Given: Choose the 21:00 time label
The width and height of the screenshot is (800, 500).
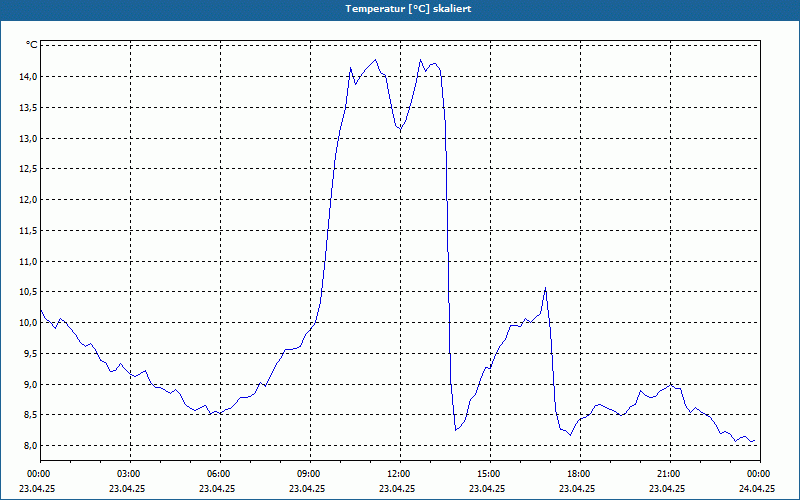Looking at the screenshot, I should 668,474.
